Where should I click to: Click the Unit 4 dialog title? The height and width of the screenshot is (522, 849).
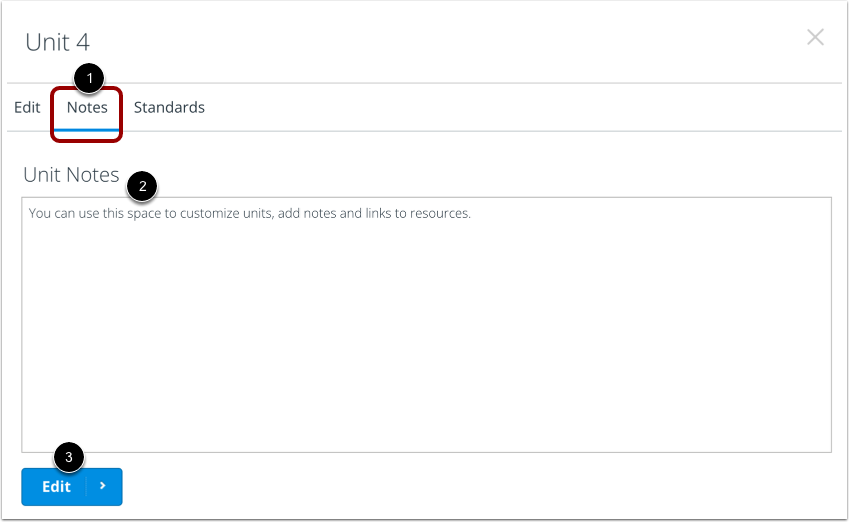57,42
